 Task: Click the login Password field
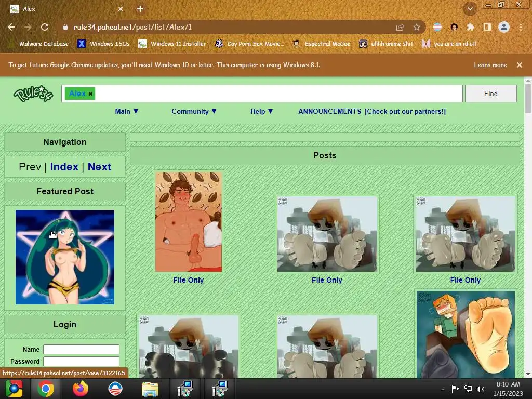pyautogui.click(x=81, y=362)
